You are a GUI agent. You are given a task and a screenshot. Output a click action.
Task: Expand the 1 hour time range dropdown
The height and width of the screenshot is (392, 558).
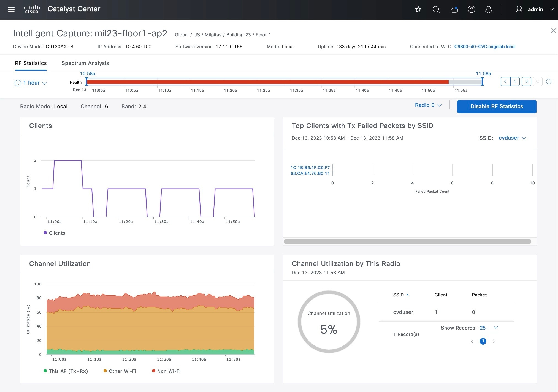(x=31, y=83)
